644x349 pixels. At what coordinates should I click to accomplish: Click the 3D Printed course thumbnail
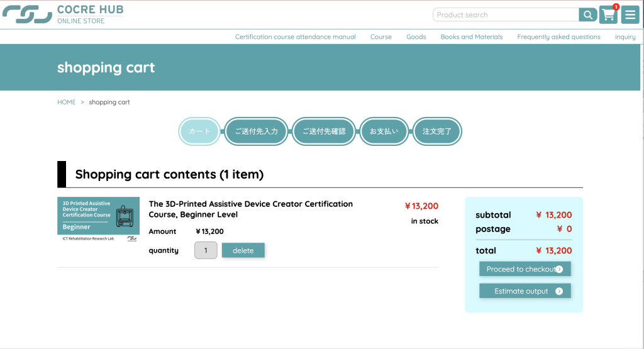click(98, 219)
